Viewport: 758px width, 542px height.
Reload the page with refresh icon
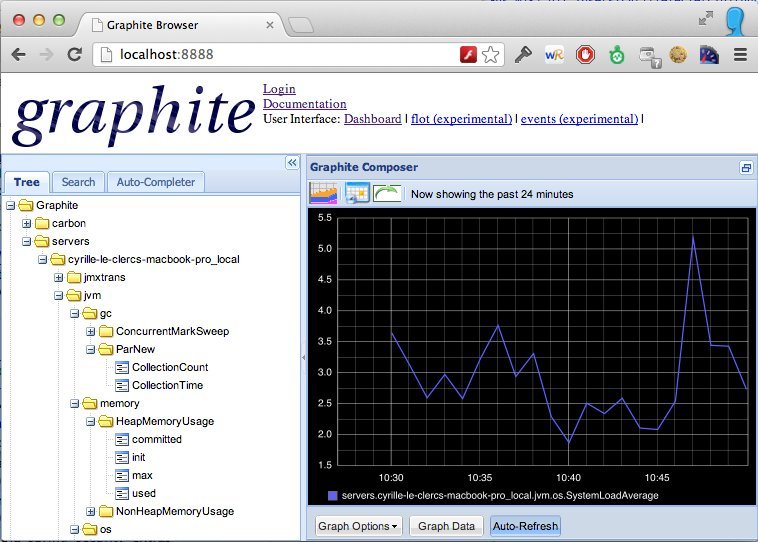point(74,54)
